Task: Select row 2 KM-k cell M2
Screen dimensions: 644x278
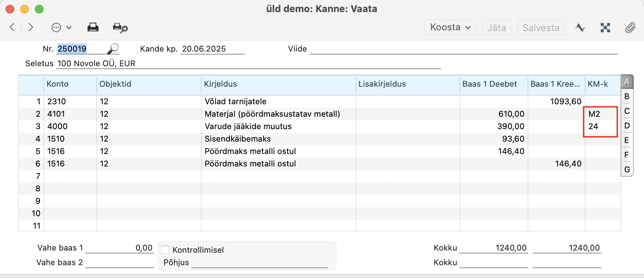Action: coord(600,114)
